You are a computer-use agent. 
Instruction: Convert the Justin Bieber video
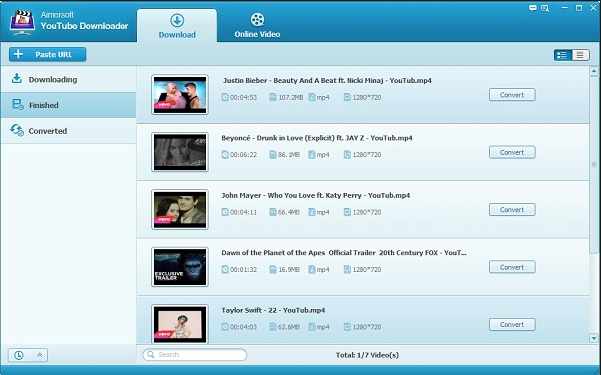(x=512, y=95)
